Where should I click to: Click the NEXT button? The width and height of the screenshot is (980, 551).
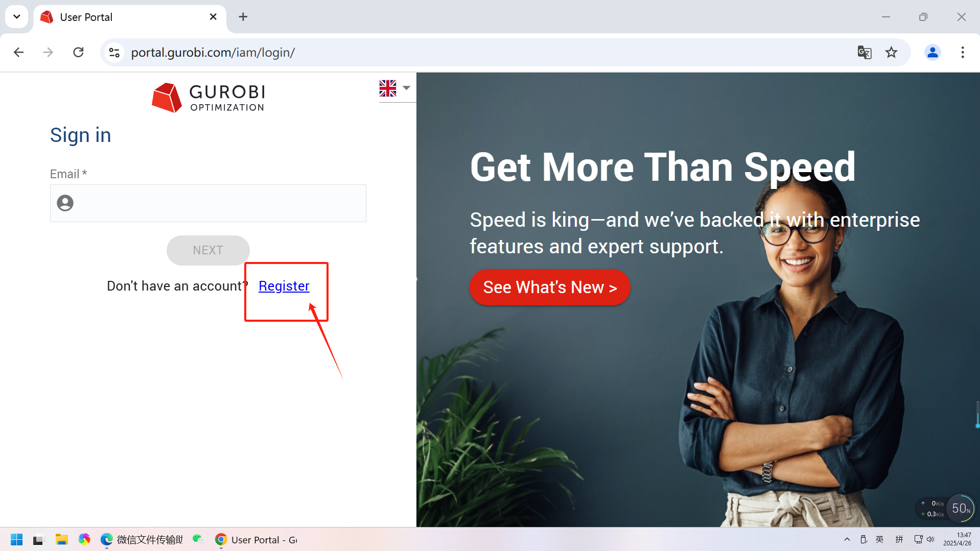pyautogui.click(x=208, y=250)
